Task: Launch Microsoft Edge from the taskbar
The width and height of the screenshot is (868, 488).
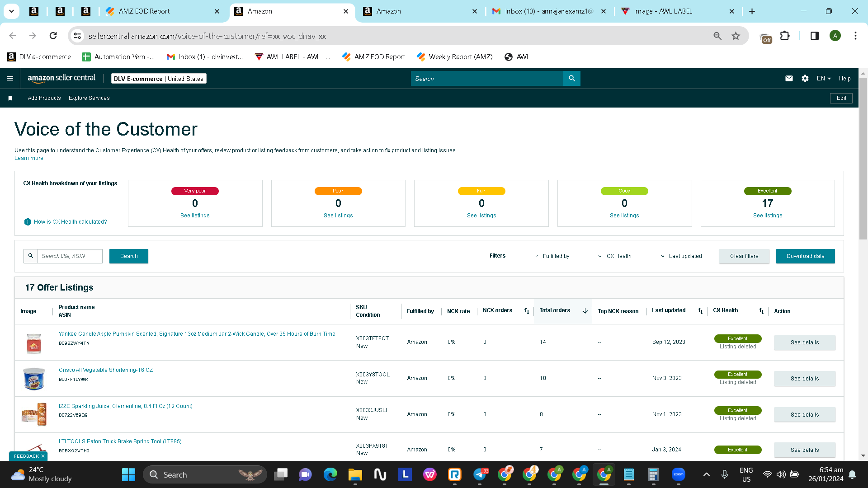Action: 330,474
